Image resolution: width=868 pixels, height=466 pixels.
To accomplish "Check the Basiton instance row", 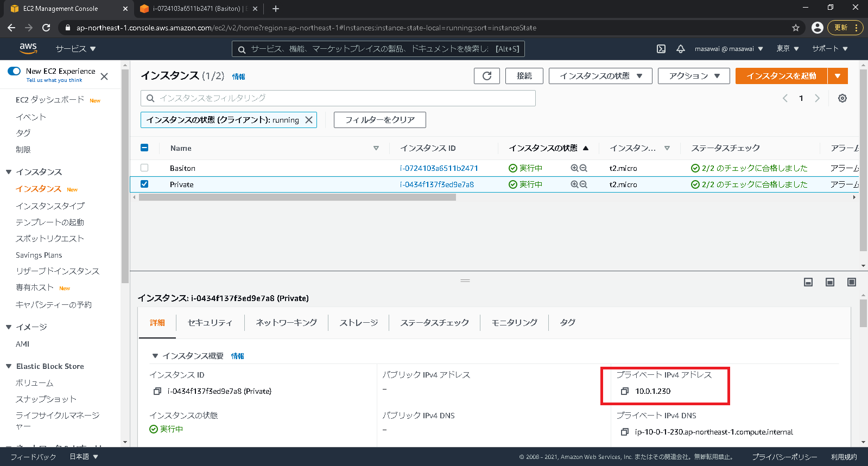I will tap(144, 168).
